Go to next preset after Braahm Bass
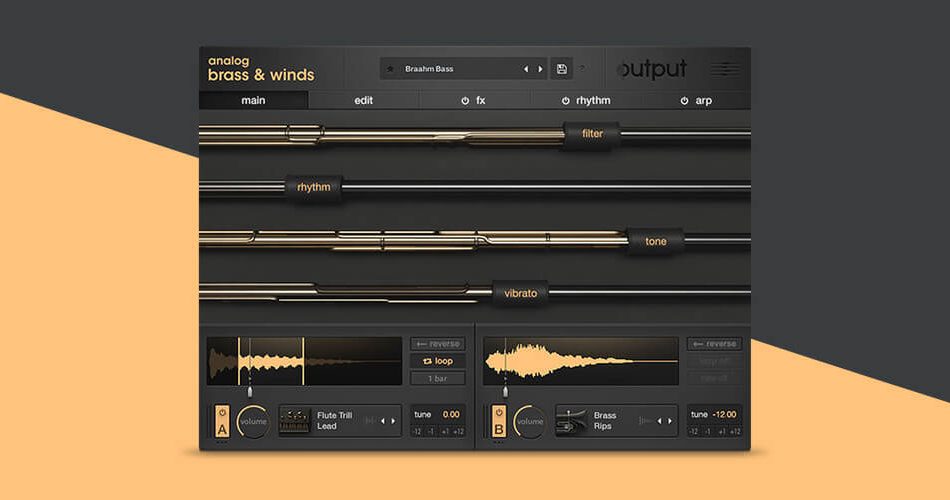The height and width of the screenshot is (500, 950). (541, 69)
